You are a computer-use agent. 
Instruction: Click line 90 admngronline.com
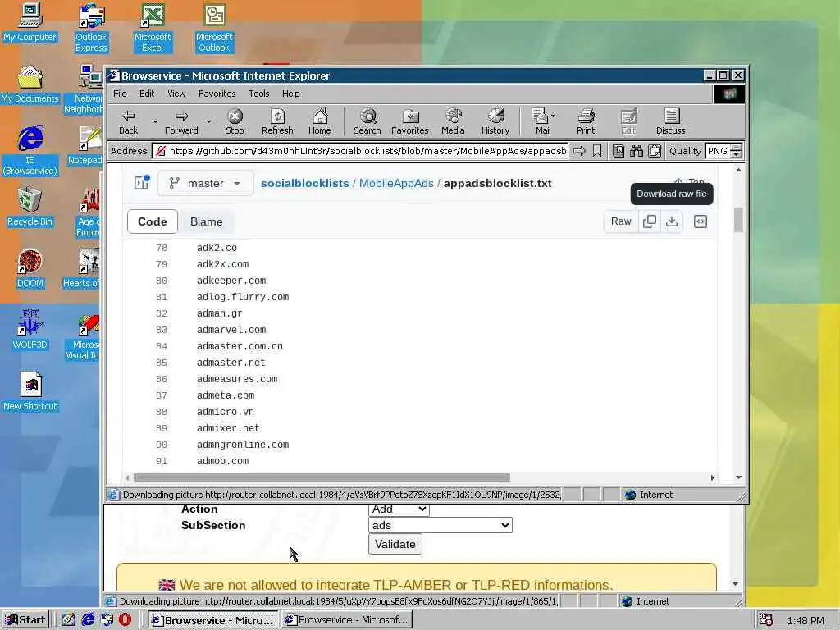click(x=243, y=445)
